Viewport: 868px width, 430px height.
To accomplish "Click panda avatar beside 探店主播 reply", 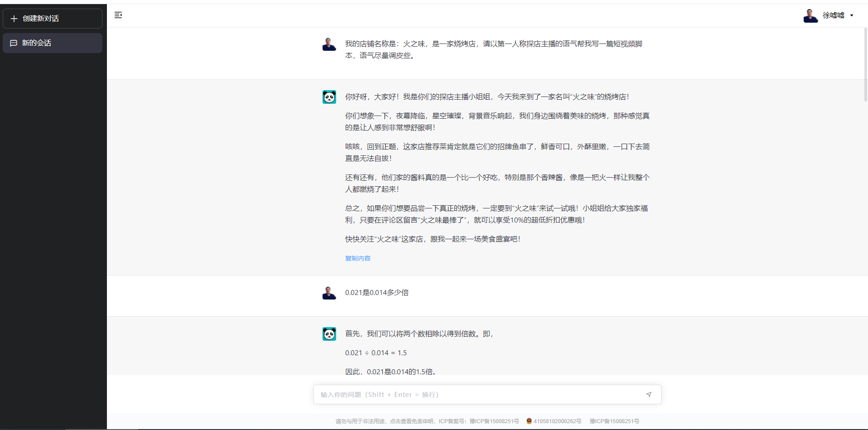I will pyautogui.click(x=329, y=97).
